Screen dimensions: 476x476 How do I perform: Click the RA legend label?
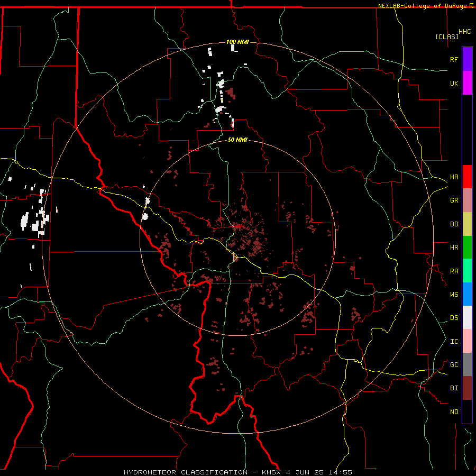[x=454, y=271]
